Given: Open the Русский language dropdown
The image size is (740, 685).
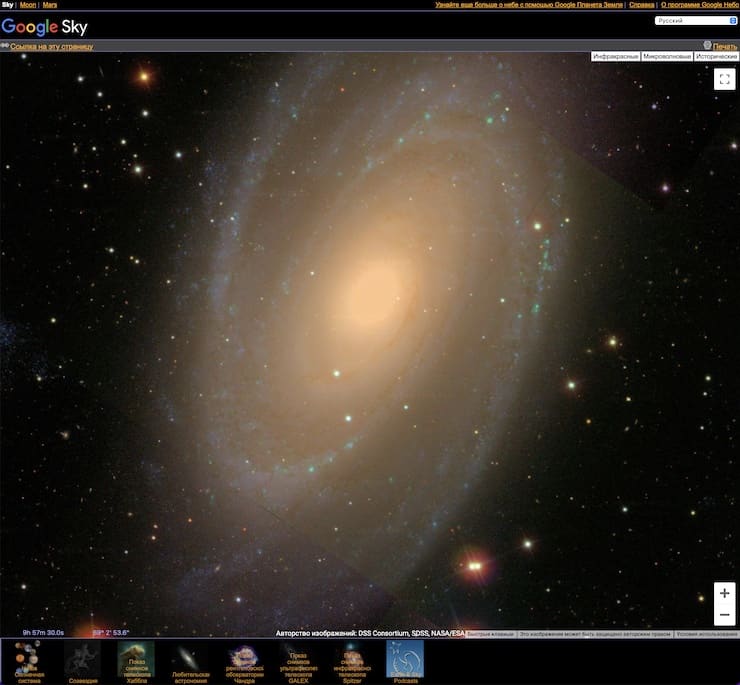Looking at the screenshot, I should pyautogui.click(x=696, y=21).
